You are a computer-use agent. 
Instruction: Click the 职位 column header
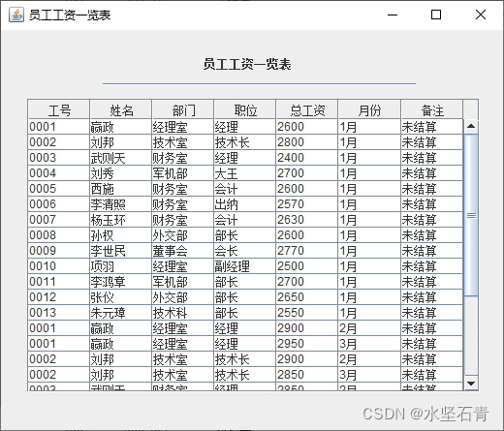[x=245, y=110]
